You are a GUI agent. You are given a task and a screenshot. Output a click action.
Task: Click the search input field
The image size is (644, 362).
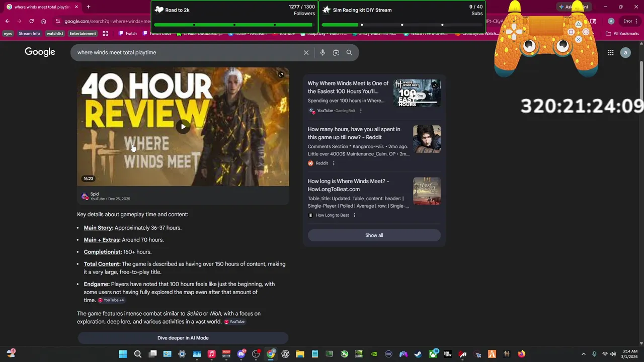(186, 52)
